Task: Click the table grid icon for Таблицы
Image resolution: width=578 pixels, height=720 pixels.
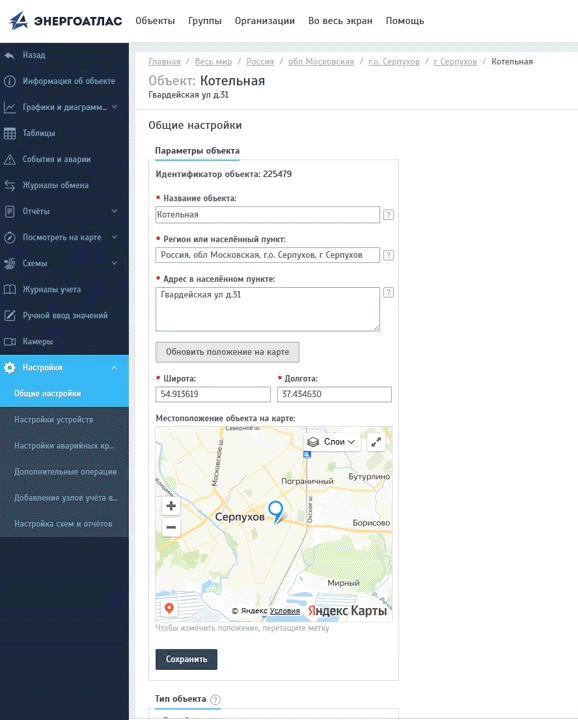Action: click(x=9, y=133)
